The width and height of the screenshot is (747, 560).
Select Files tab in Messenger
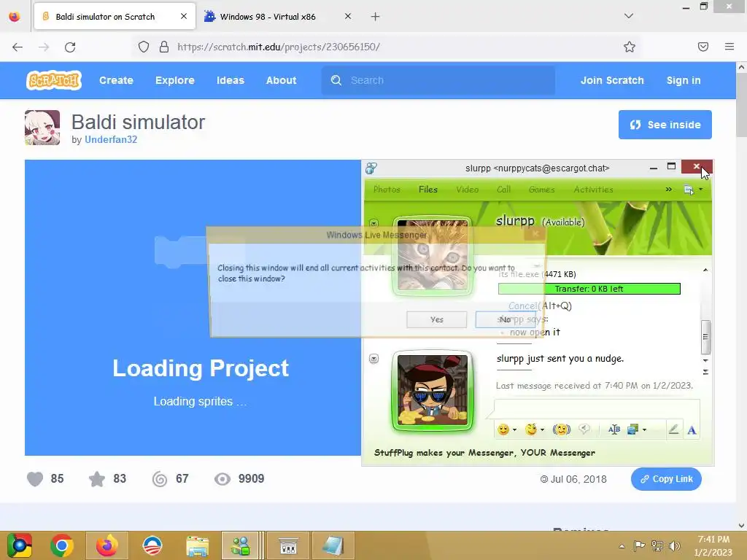[x=427, y=190]
